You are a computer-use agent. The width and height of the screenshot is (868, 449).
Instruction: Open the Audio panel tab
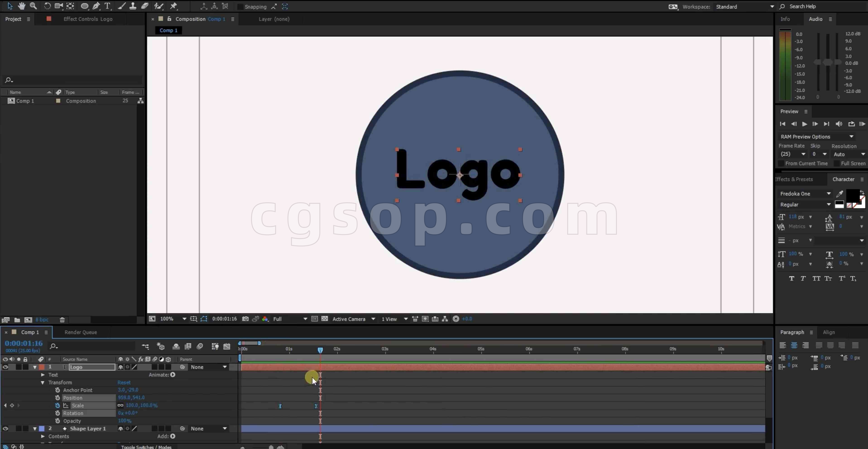[x=815, y=19]
